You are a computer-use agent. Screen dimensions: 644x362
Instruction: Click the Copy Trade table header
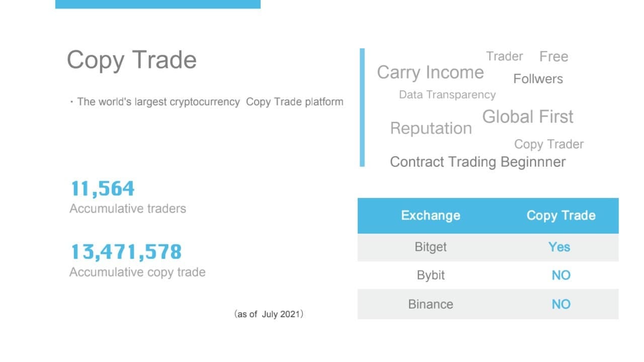click(561, 215)
